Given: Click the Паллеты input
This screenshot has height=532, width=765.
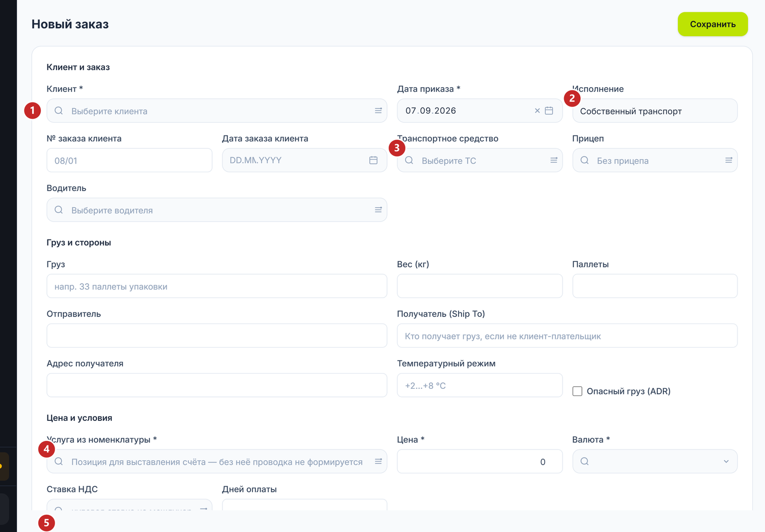Looking at the screenshot, I should [x=655, y=286].
